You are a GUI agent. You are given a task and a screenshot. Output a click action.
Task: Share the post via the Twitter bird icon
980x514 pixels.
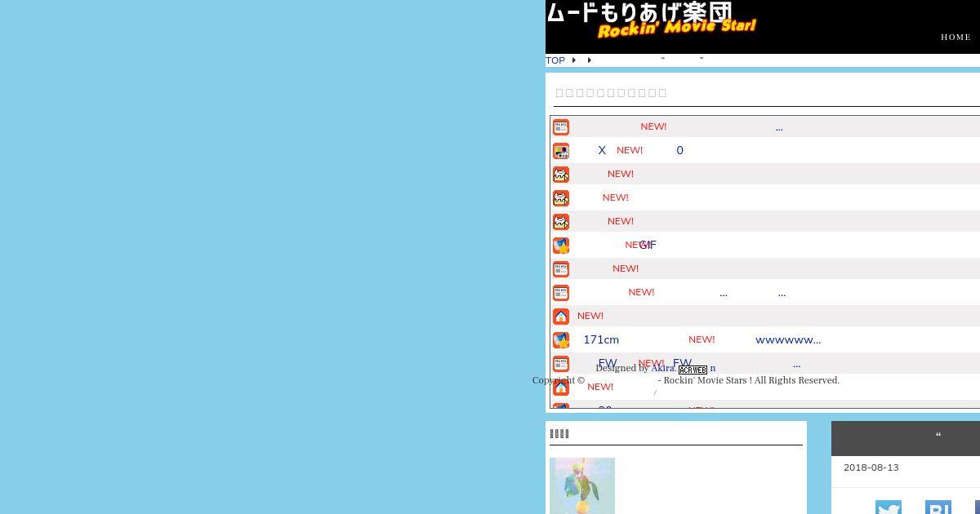[x=889, y=507]
